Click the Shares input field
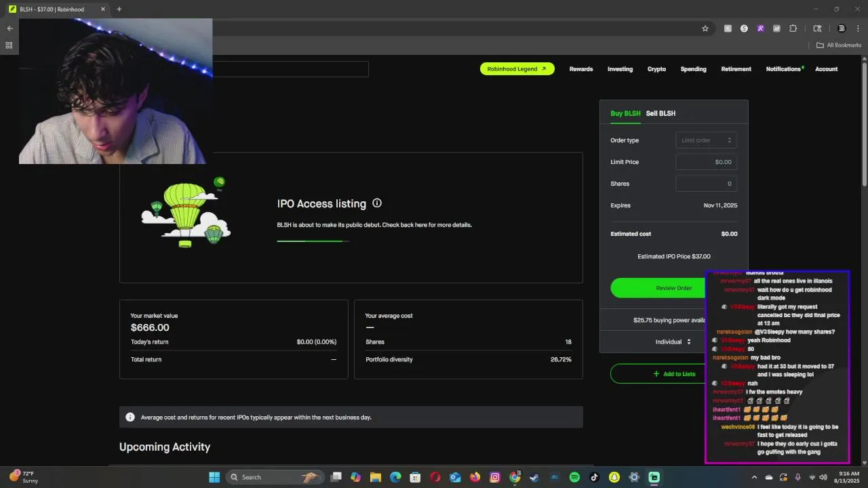Screen dimensions: 868x488 (x=707, y=184)
